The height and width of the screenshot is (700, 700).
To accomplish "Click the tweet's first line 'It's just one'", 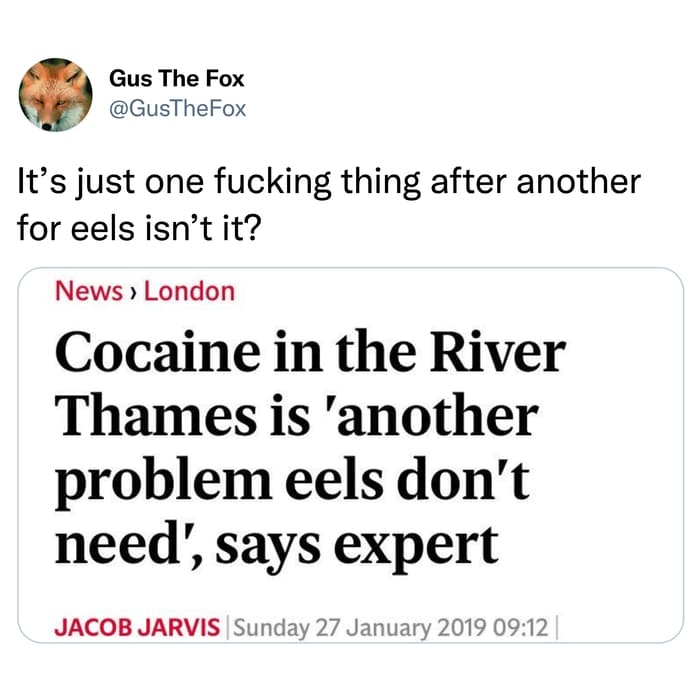I will click(111, 182).
